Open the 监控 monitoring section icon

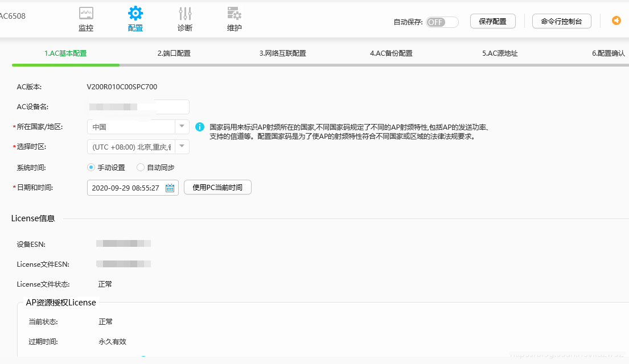click(x=86, y=13)
